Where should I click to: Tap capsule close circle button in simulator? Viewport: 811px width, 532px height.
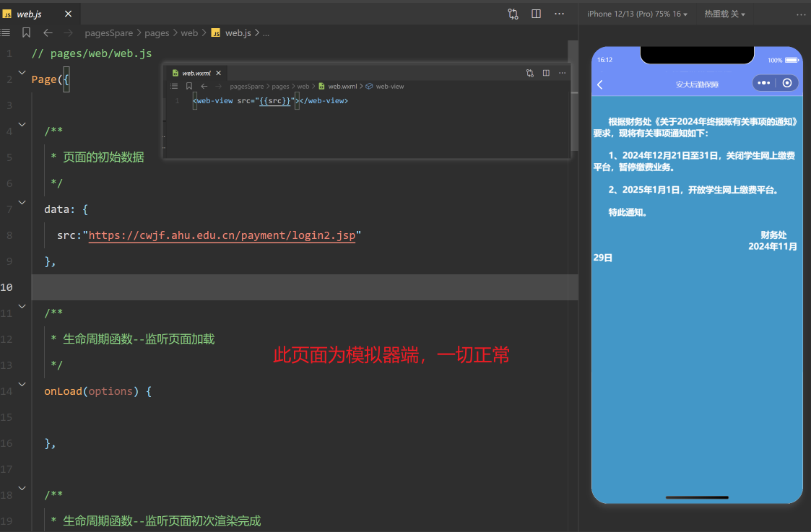pyautogui.click(x=787, y=83)
